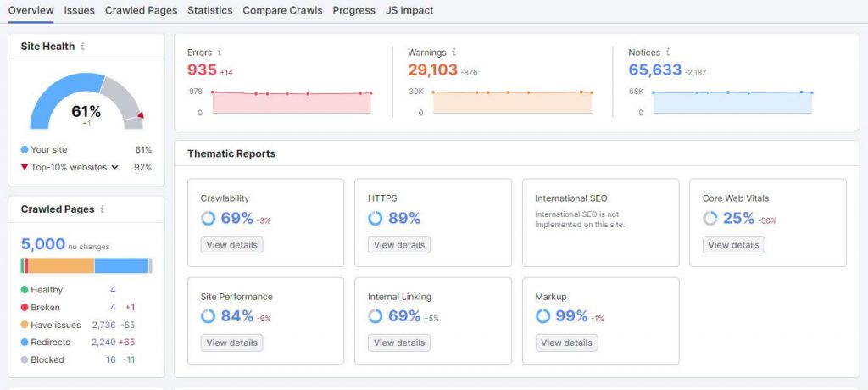Click the info icon beside Notices

(668, 53)
